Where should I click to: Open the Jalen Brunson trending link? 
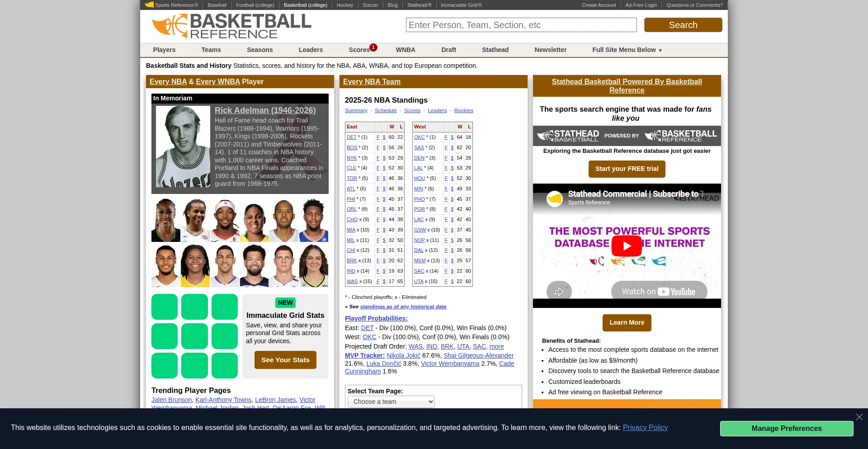[x=171, y=400]
